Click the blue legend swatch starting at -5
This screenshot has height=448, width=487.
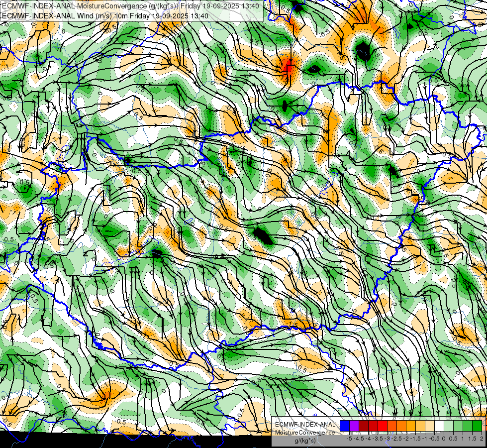tap(345, 426)
